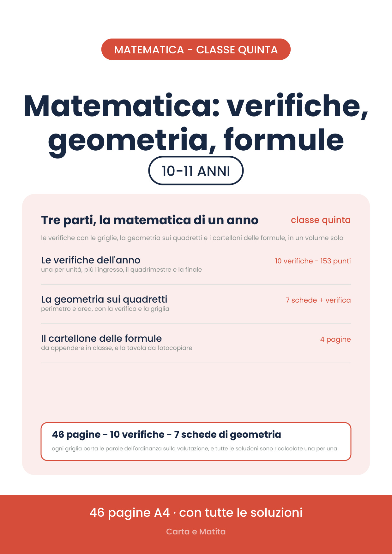
Task: Select the main title Matematica: verifiche, geometria, formule
Action: tap(196, 123)
